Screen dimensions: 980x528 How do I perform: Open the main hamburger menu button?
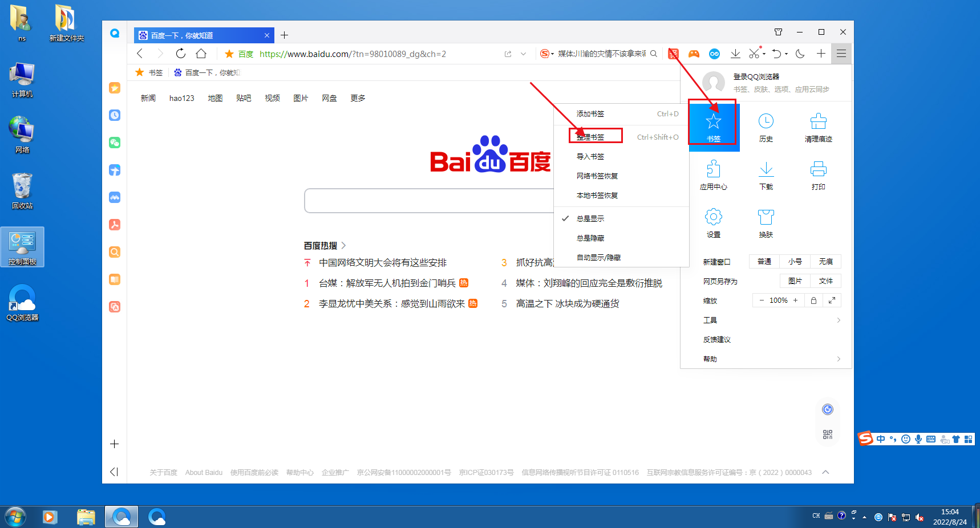[x=841, y=54]
